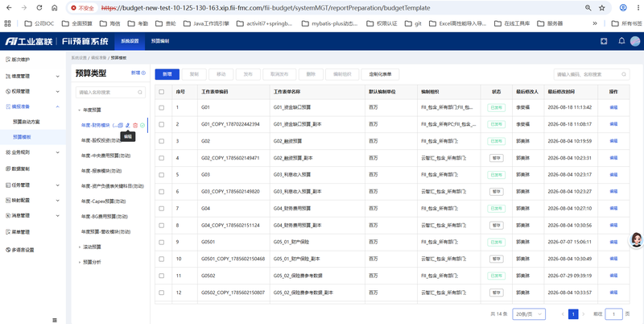Tick the select-all checkbox in the table header
This screenshot has width=644, height=324.
(162, 92)
